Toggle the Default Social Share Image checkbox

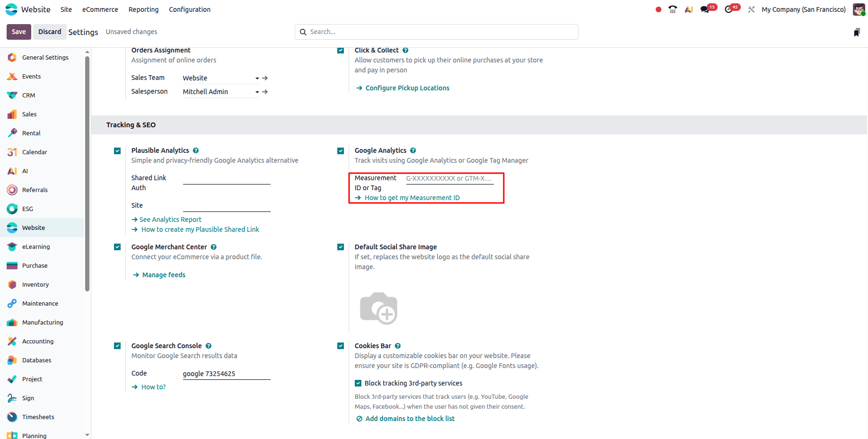(341, 247)
